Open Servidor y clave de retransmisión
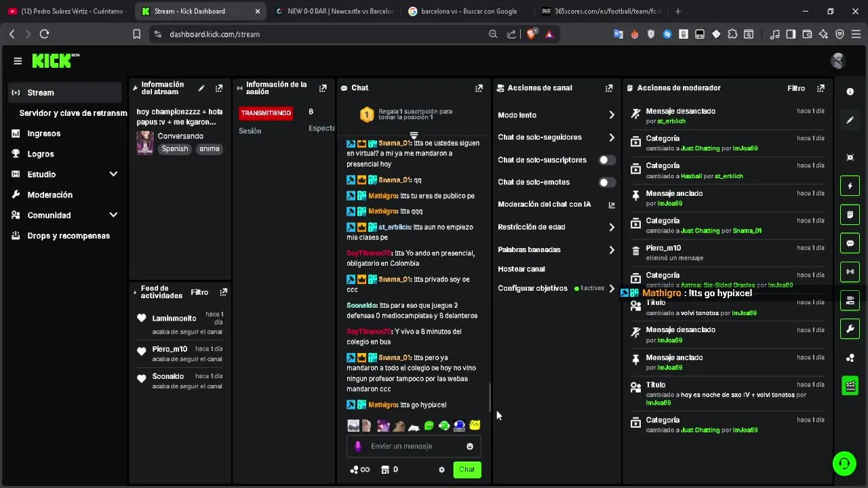This screenshot has width=868, height=488. 73,113
